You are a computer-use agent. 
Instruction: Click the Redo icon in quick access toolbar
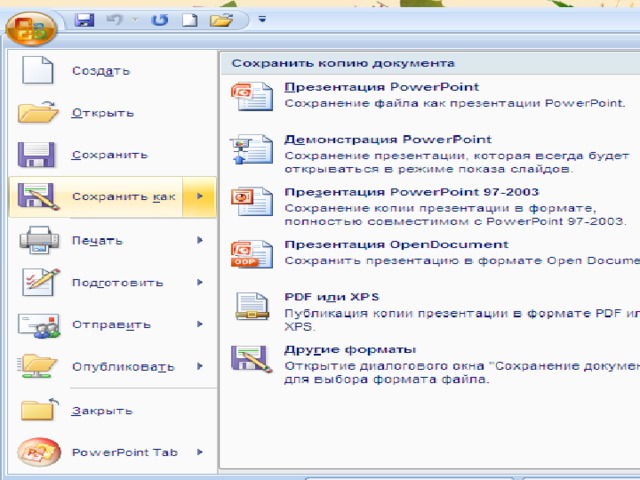159,20
